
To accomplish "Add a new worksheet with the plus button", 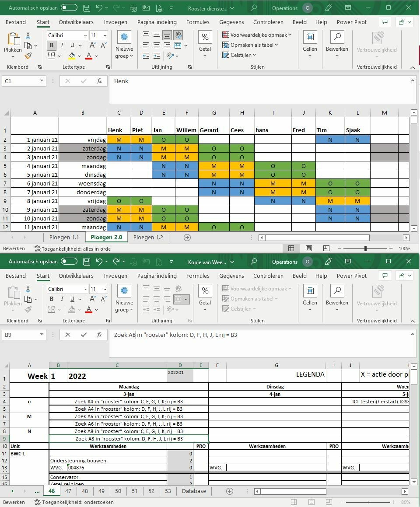I will tap(187, 237).
